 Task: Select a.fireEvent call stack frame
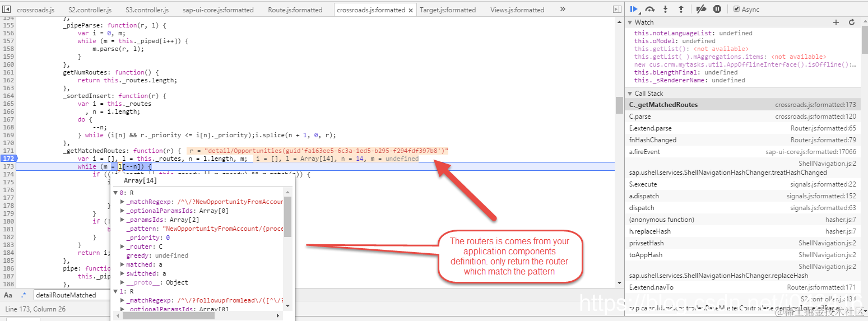[744, 152]
